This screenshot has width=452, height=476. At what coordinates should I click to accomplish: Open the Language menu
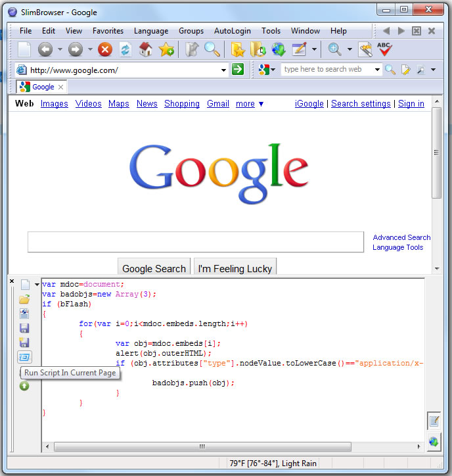(x=151, y=31)
